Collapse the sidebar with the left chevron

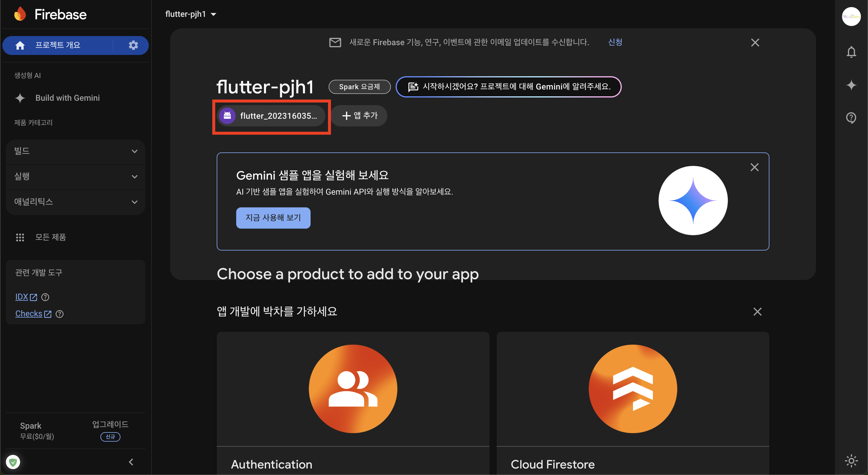pyautogui.click(x=131, y=462)
